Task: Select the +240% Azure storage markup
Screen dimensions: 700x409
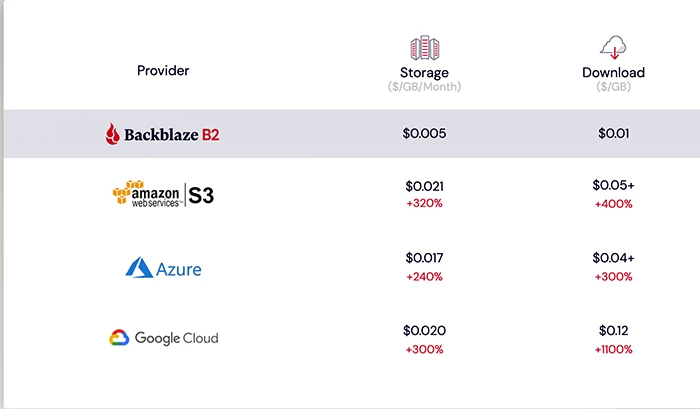Action: [x=424, y=276]
